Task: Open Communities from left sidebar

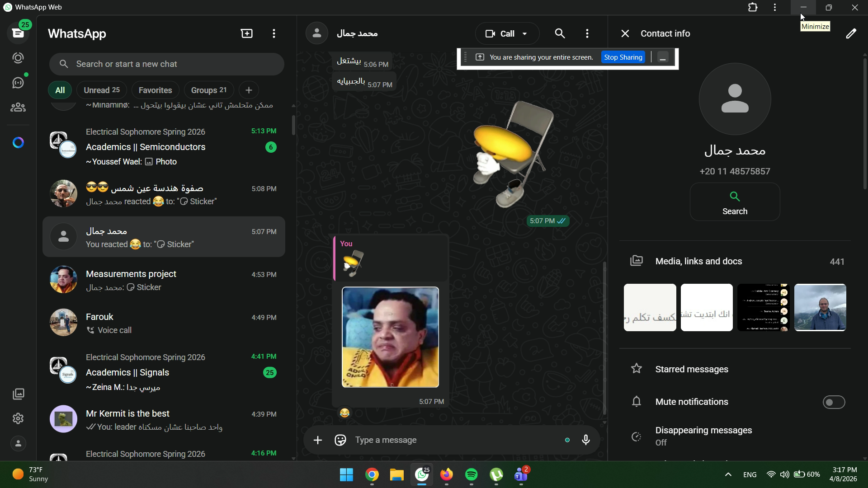Action: tap(18, 108)
